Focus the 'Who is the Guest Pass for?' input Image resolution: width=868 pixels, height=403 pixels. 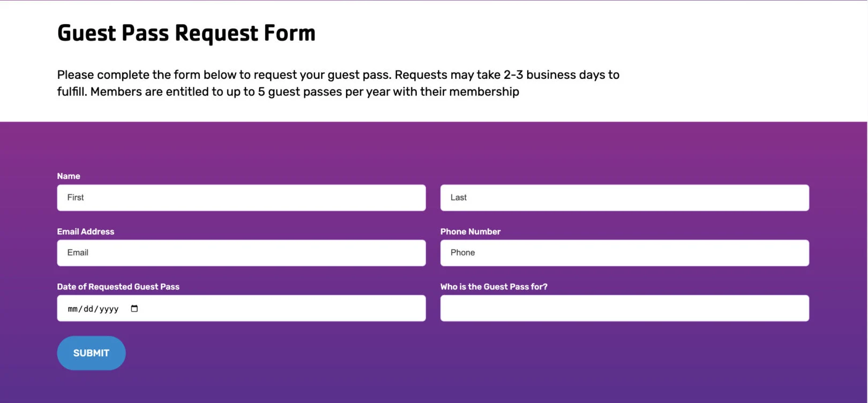click(x=624, y=308)
